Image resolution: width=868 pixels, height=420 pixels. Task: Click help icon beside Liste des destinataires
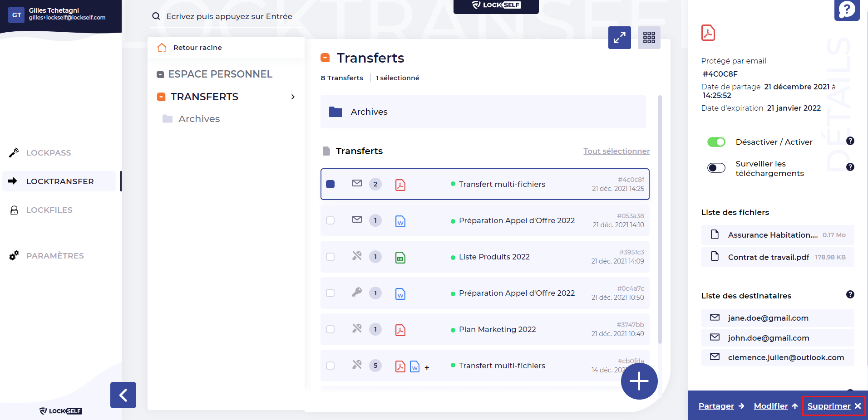[850, 295]
